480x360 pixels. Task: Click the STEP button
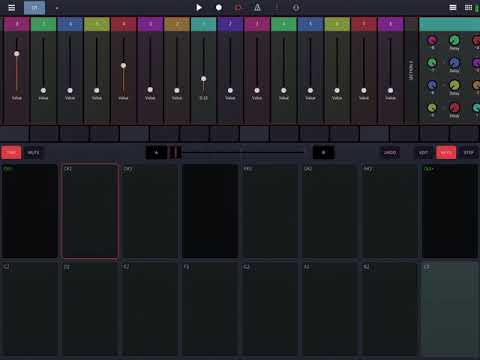click(469, 153)
